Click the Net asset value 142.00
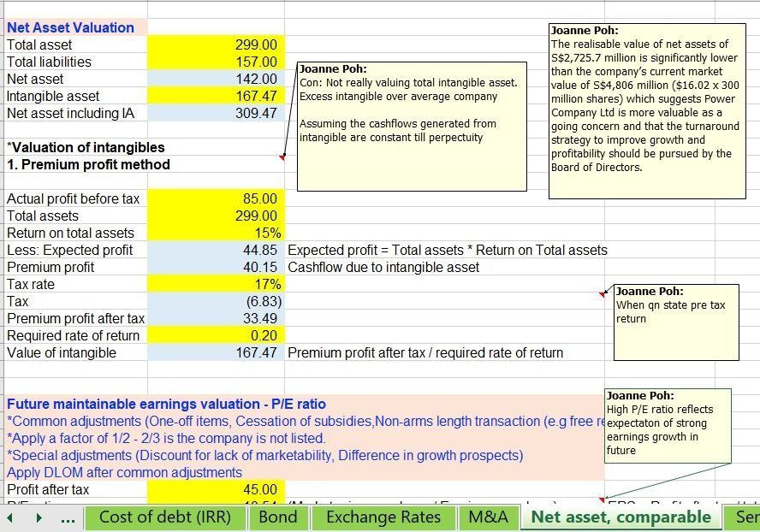The width and height of the screenshot is (760, 532). tap(217, 79)
